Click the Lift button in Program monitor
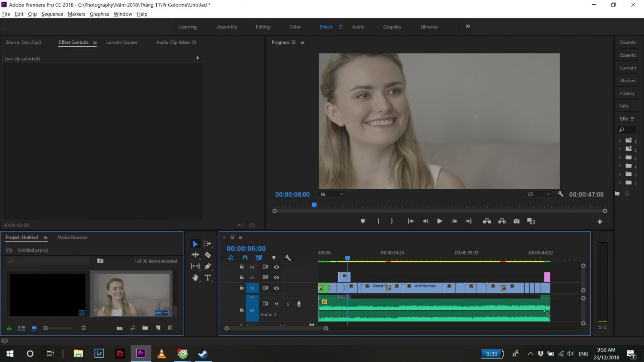Image resolution: width=644 pixels, height=362 pixels. tap(487, 221)
